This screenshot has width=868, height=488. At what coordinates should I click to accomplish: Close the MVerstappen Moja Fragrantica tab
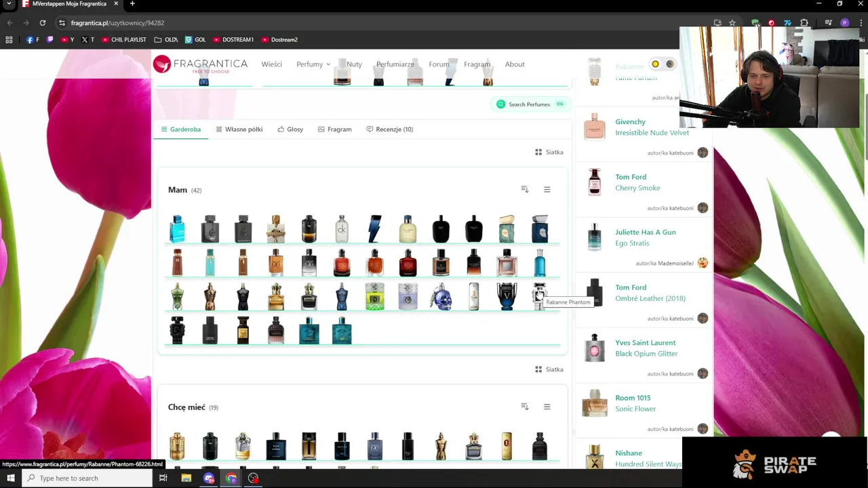click(116, 4)
